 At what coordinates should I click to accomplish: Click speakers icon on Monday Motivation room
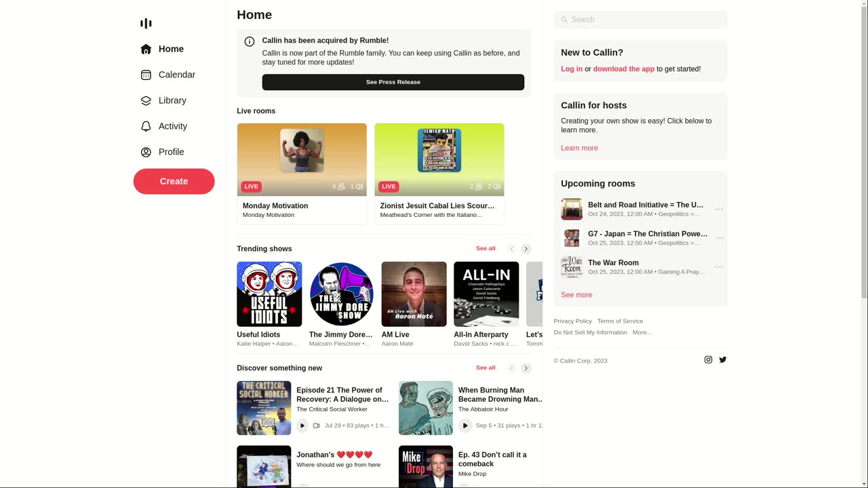359,186
